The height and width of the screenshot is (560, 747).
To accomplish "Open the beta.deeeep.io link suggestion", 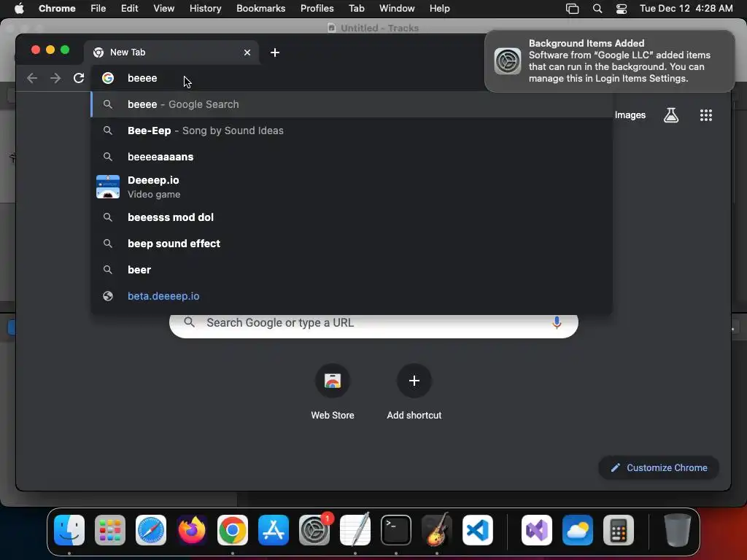I will click(x=351, y=296).
